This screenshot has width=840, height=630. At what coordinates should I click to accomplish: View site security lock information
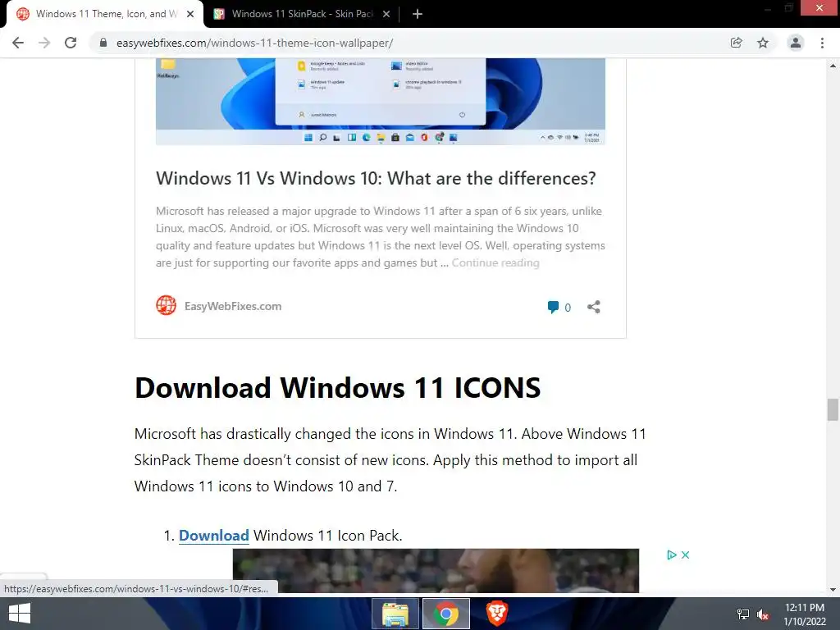click(x=103, y=43)
